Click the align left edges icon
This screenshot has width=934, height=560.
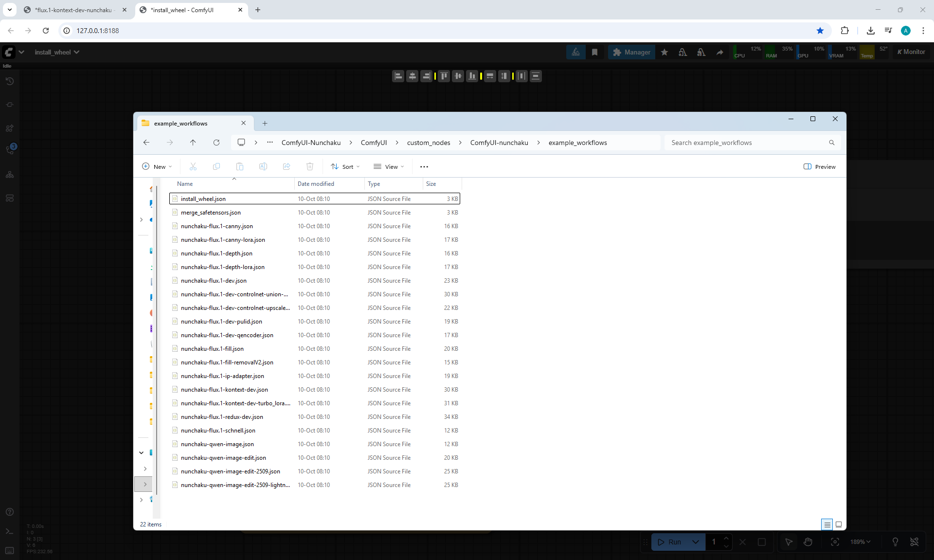coord(398,76)
